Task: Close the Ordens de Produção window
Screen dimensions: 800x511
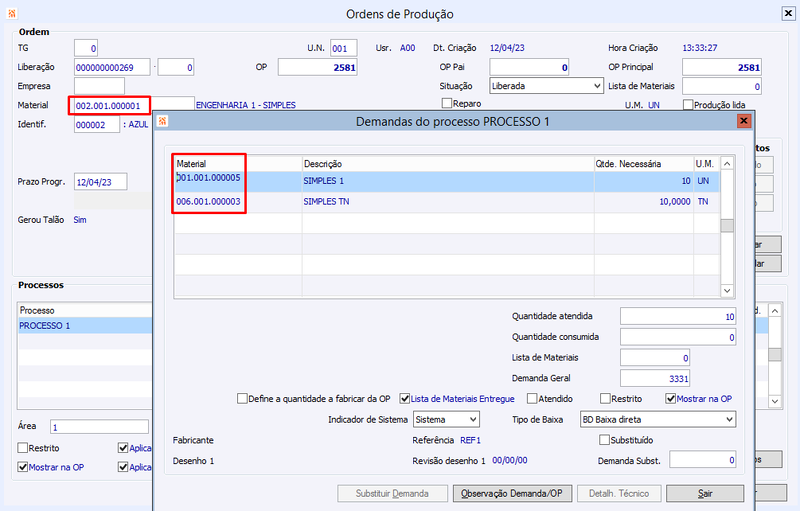Action: (788, 14)
